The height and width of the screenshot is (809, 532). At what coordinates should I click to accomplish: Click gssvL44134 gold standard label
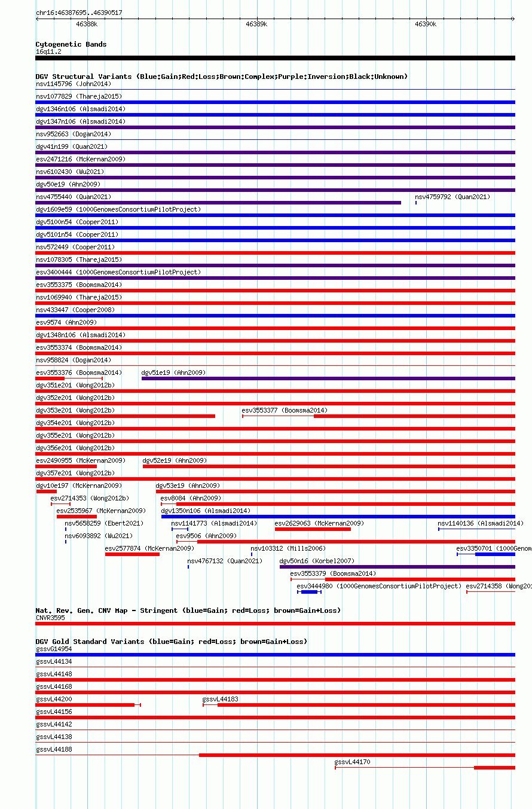pyautogui.click(x=54, y=661)
